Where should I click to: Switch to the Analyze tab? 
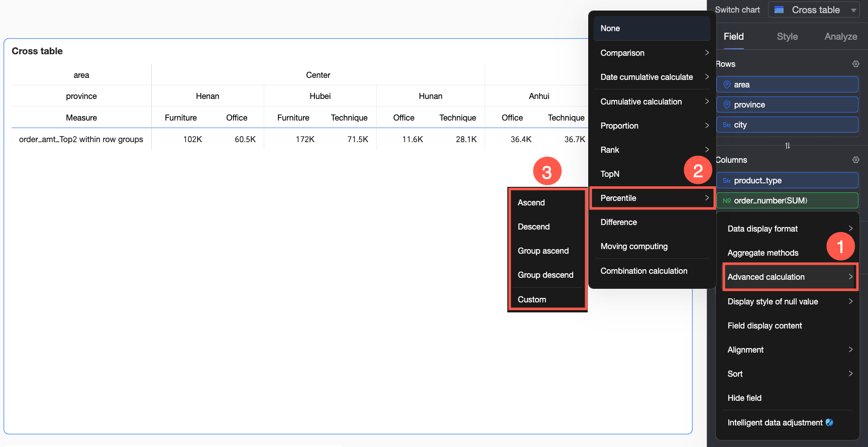pyautogui.click(x=840, y=37)
